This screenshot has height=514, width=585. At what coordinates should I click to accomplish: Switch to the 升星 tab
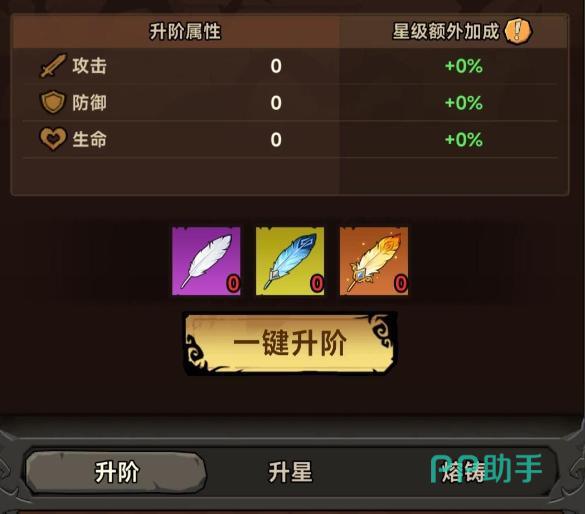coord(290,472)
